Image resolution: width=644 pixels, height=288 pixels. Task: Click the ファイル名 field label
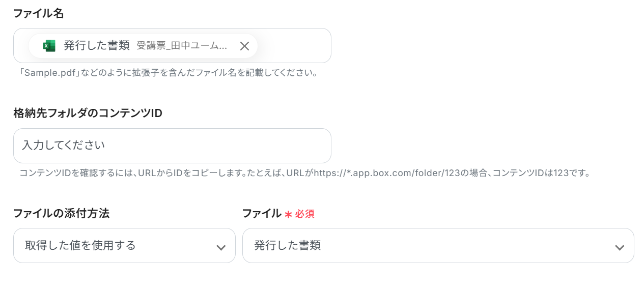(x=39, y=14)
